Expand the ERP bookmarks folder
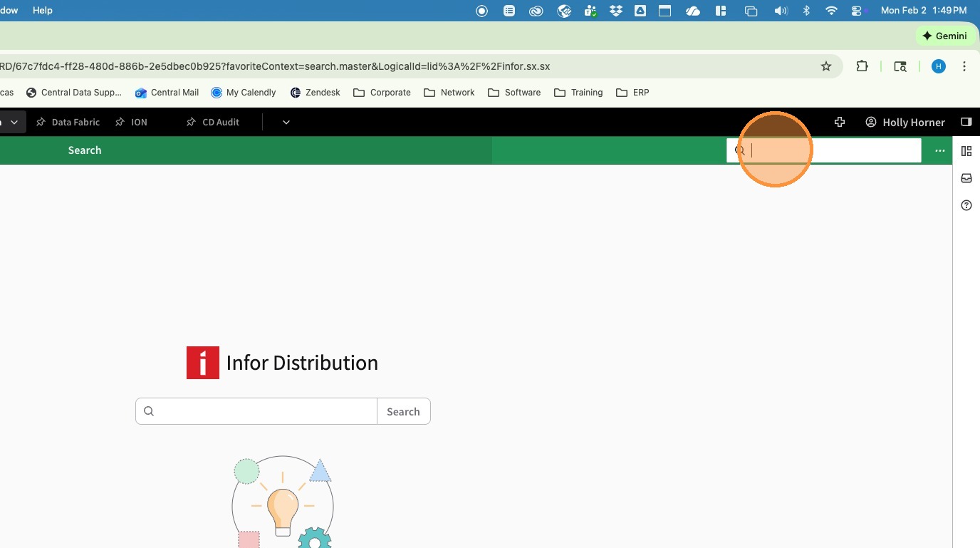Screen dimensions: 980x548 click(x=633, y=93)
